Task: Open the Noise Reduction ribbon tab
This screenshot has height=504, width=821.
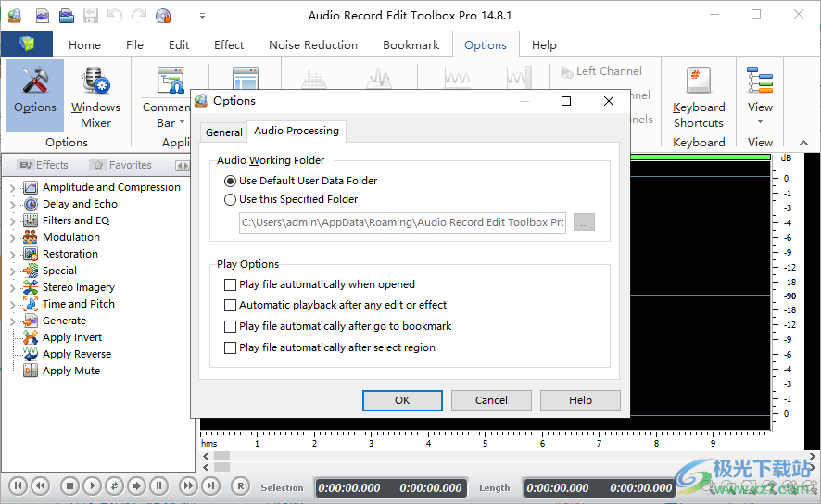Action: tap(313, 45)
